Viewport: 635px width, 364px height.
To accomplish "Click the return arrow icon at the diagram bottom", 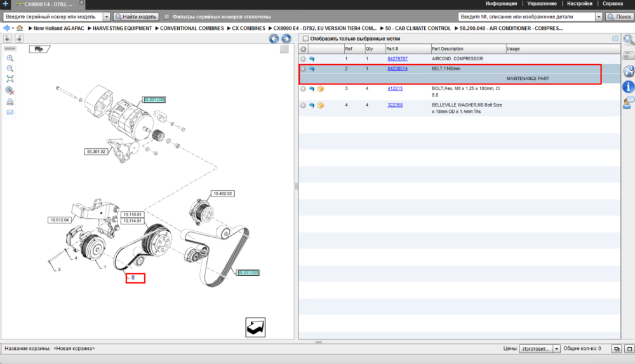I will [255, 327].
